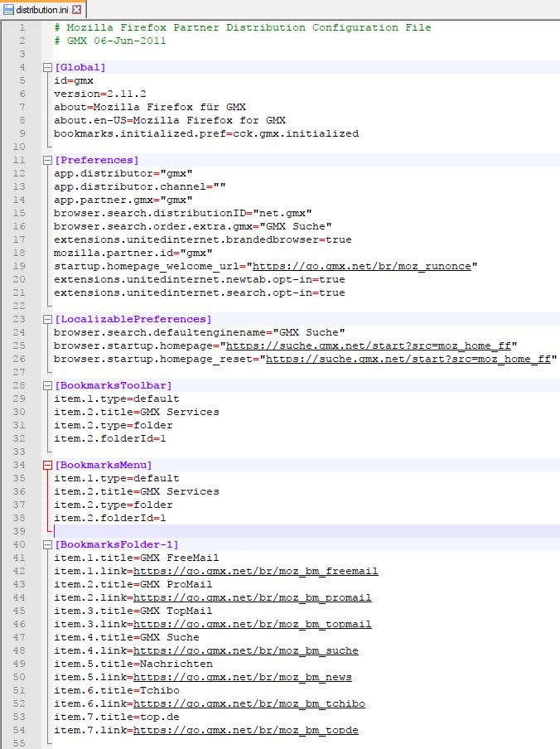Place cursor on the [Global] header text
Screen dimensions: 560x749
coord(80,67)
